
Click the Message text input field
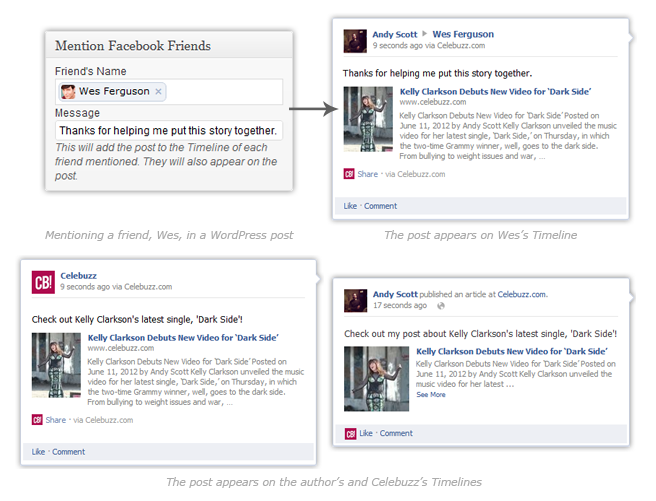tap(169, 131)
